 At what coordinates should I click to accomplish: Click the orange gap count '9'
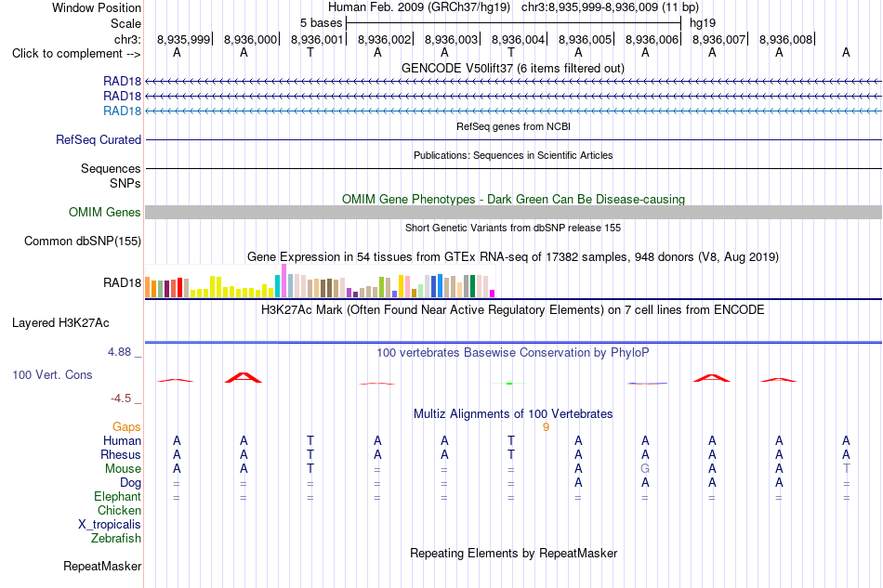click(x=546, y=427)
